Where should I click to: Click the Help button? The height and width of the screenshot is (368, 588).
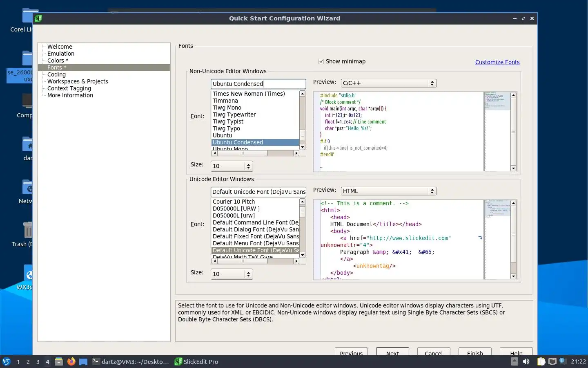point(516,351)
